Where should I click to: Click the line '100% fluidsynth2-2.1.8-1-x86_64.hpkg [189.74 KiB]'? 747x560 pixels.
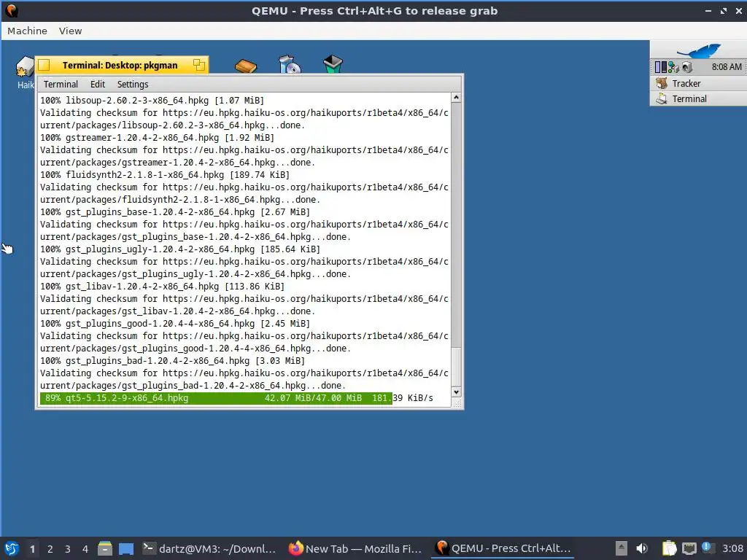click(165, 175)
